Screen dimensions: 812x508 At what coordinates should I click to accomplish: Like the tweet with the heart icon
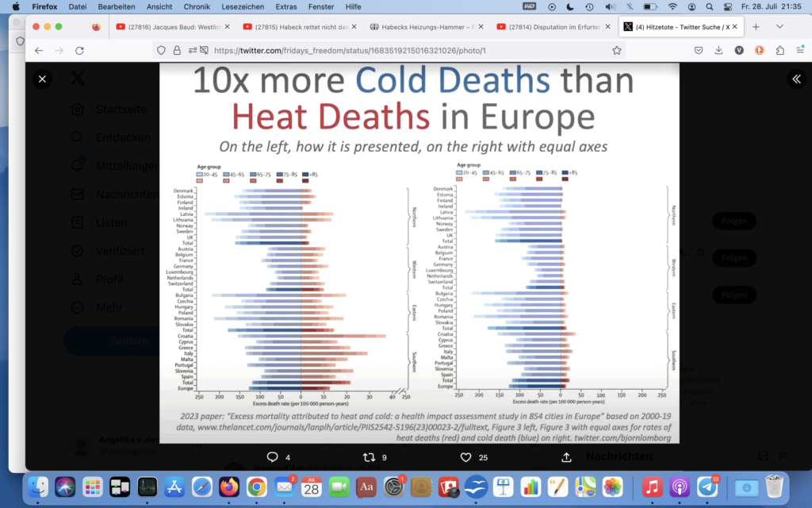point(466,457)
